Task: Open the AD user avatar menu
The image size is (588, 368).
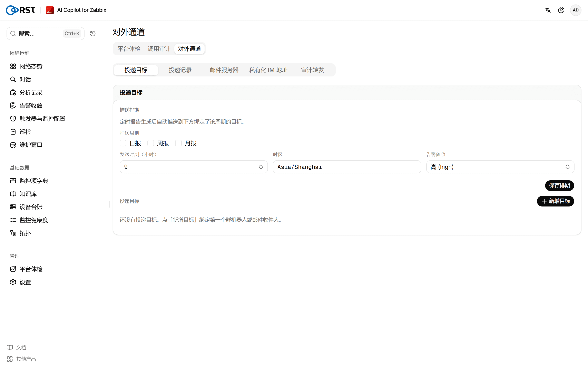Action: click(x=575, y=10)
